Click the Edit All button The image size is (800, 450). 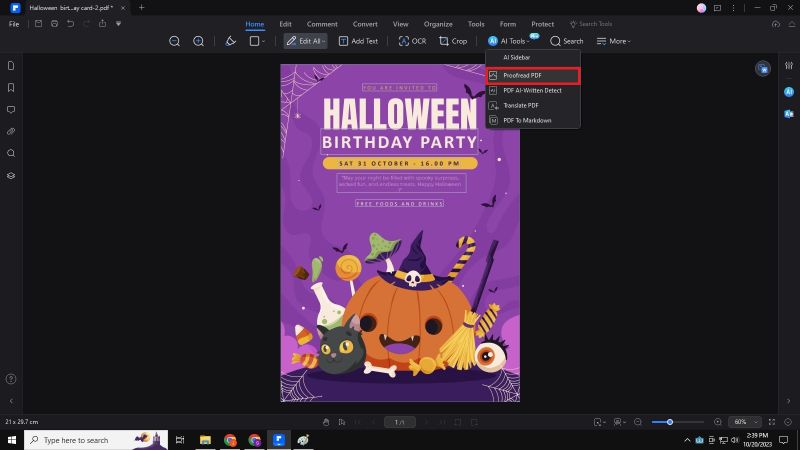point(306,41)
